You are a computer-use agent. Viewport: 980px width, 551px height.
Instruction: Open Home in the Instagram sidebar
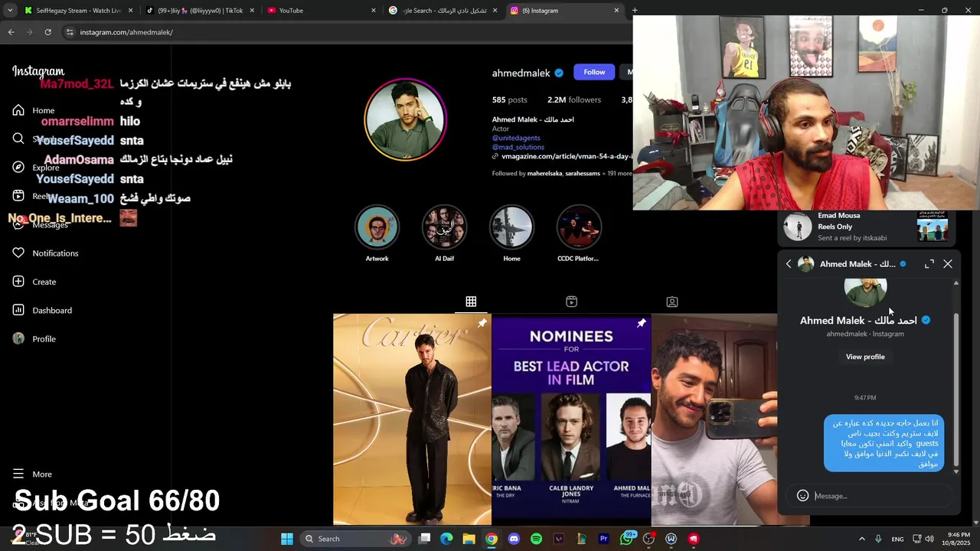tap(34, 110)
